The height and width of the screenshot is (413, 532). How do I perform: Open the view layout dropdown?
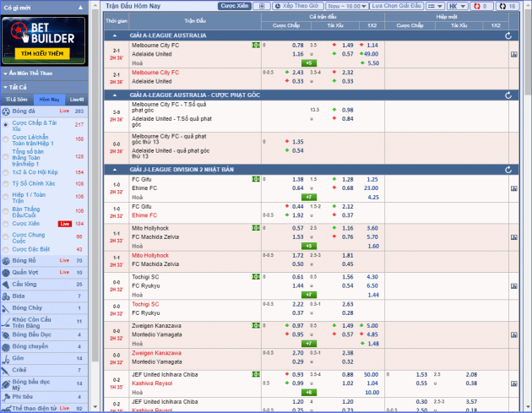click(x=435, y=6)
